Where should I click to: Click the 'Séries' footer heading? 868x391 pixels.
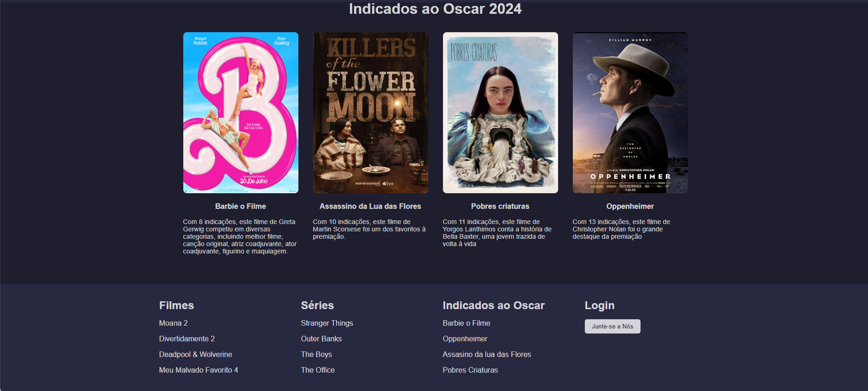317,305
